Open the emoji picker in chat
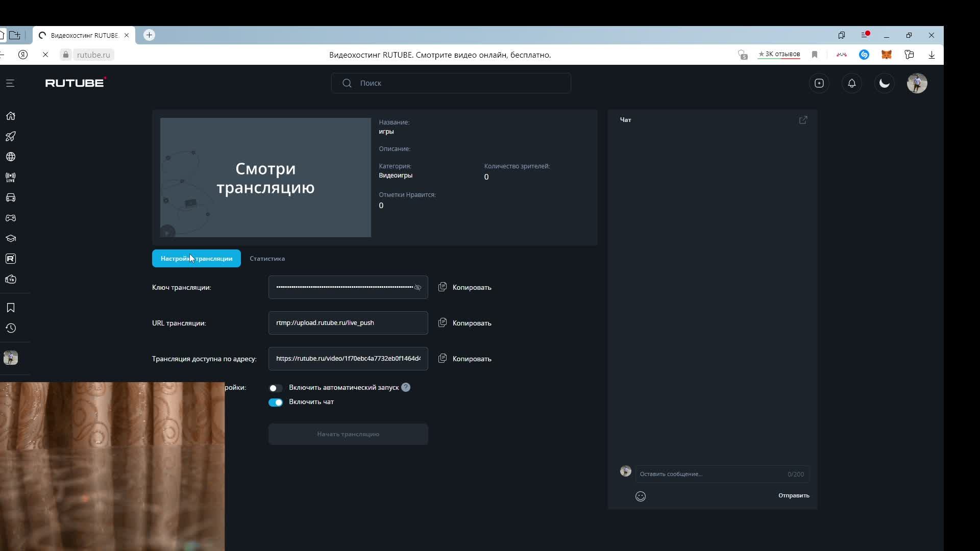The image size is (980, 551). (x=640, y=496)
